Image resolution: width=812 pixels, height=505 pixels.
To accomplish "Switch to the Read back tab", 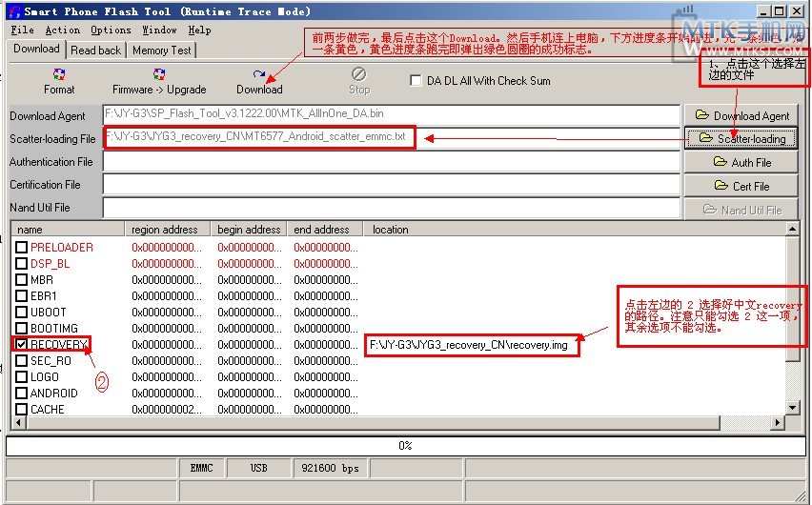I will click(95, 50).
